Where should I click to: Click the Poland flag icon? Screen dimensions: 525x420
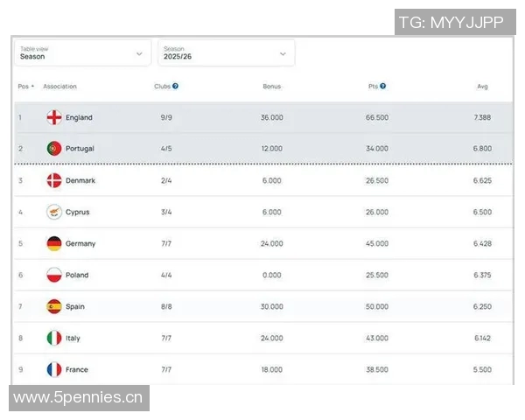click(54, 275)
